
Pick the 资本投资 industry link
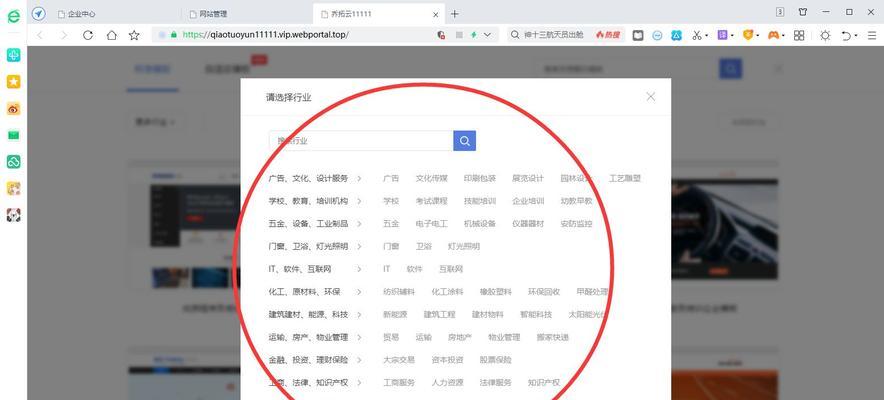point(447,360)
